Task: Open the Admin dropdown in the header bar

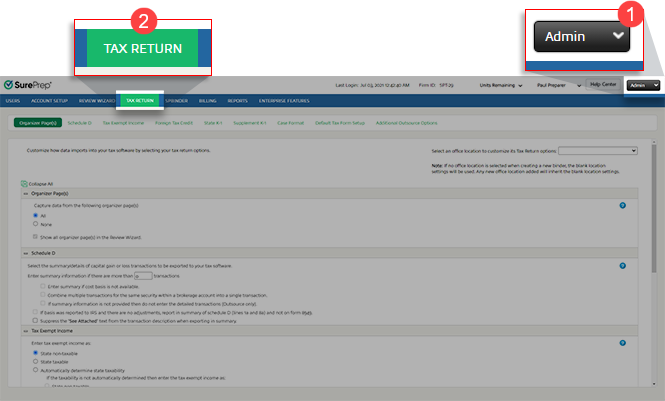Action: (x=643, y=85)
